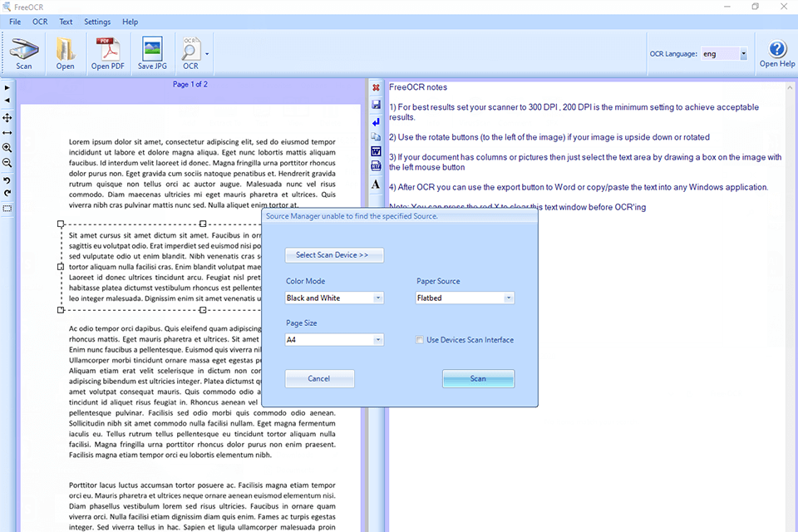The height and width of the screenshot is (532, 798).
Task: Clear the OCR text window
Action: 376,87
